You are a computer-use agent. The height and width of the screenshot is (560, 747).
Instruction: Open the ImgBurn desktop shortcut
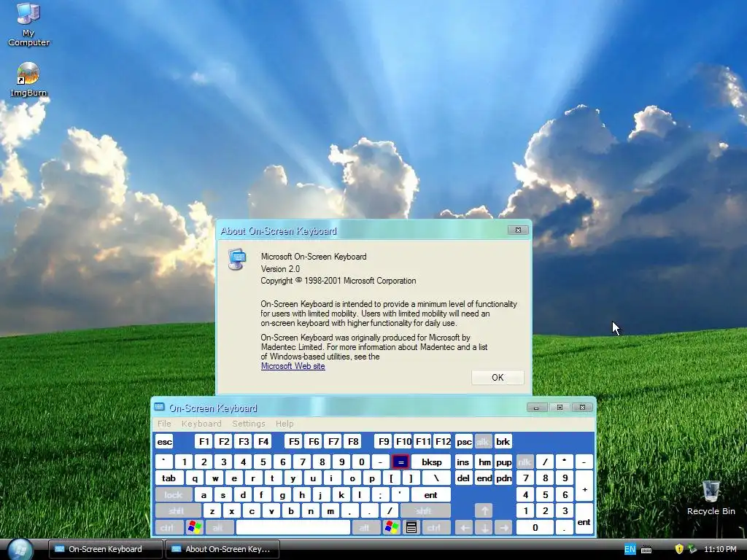pyautogui.click(x=28, y=79)
